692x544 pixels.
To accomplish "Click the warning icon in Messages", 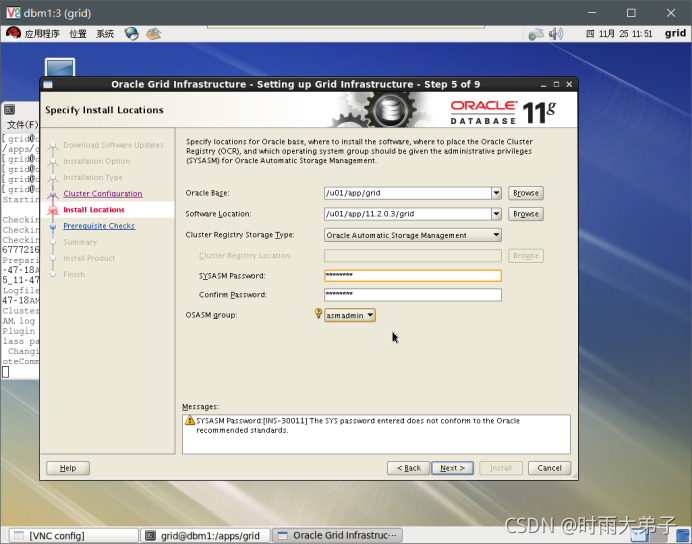I will tap(190, 420).
